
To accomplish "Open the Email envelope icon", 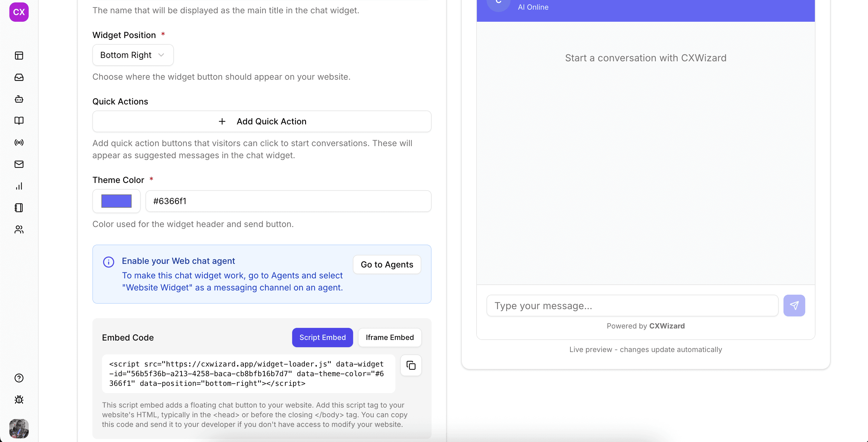I will click(x=19, y=164).
